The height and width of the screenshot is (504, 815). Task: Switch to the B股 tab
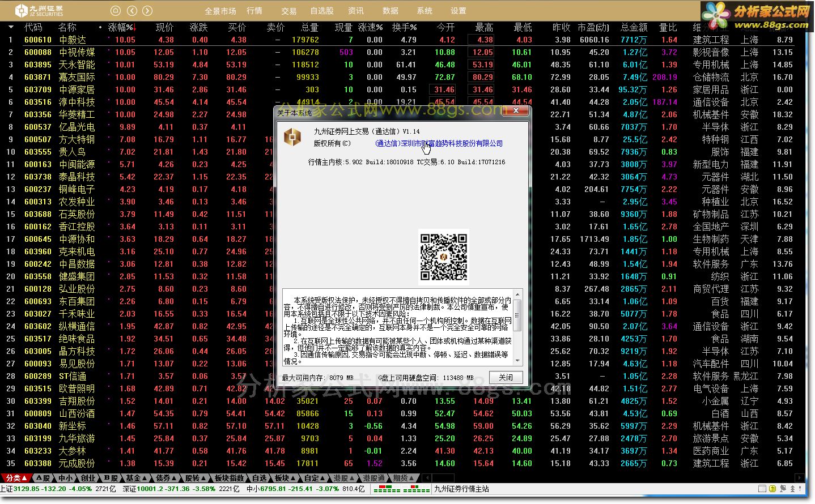click(111, 478)
